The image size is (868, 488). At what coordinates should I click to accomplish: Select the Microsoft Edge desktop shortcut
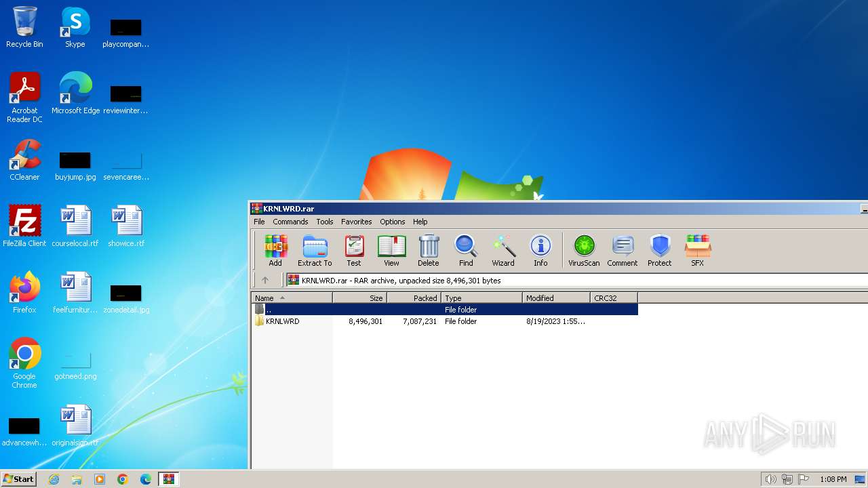pos(75,94)
